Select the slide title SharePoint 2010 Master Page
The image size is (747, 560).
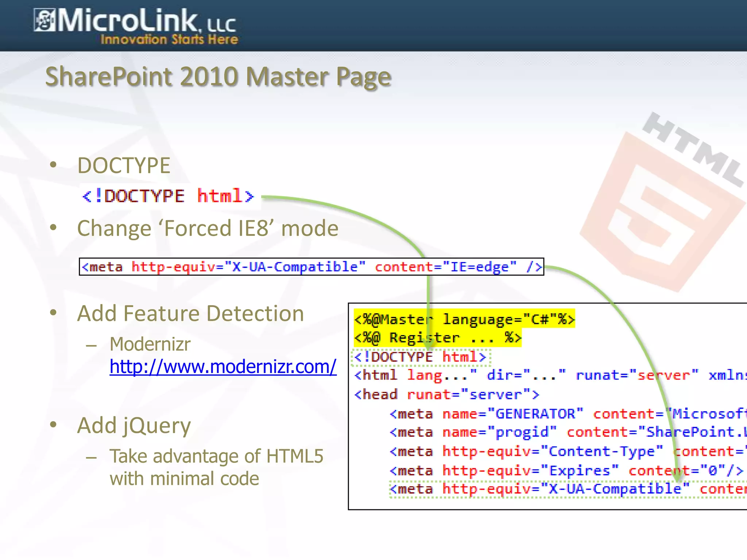(218, 77)
